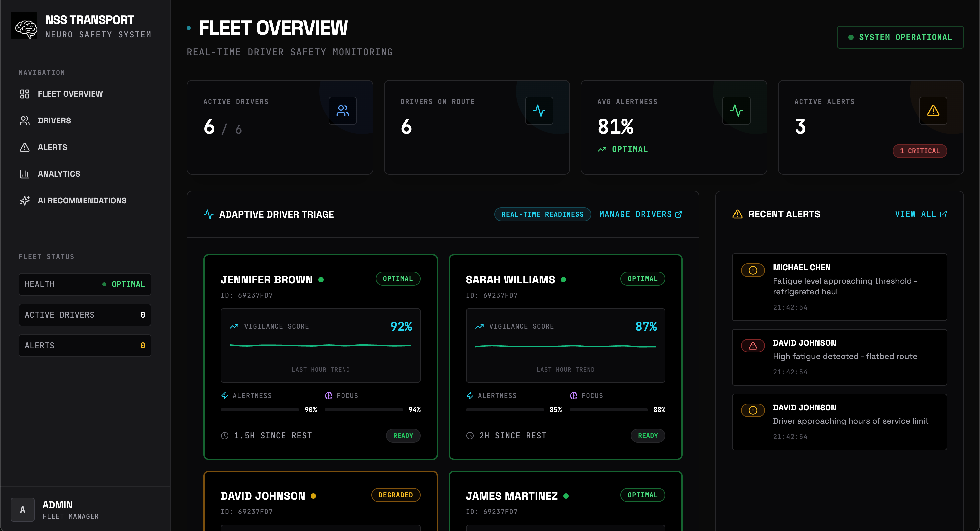Click the AI Recommendations sparkle icon
The image size is (980, 531).
25,200
